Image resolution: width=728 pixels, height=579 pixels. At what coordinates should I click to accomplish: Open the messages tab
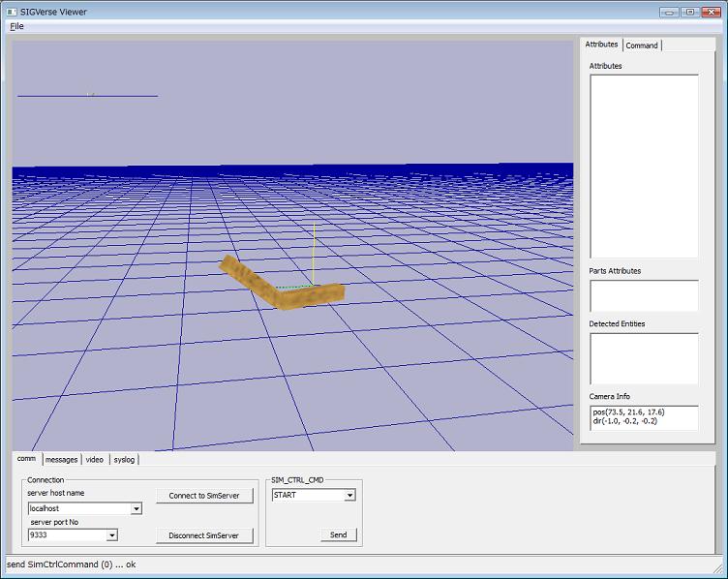pos(61,459)
